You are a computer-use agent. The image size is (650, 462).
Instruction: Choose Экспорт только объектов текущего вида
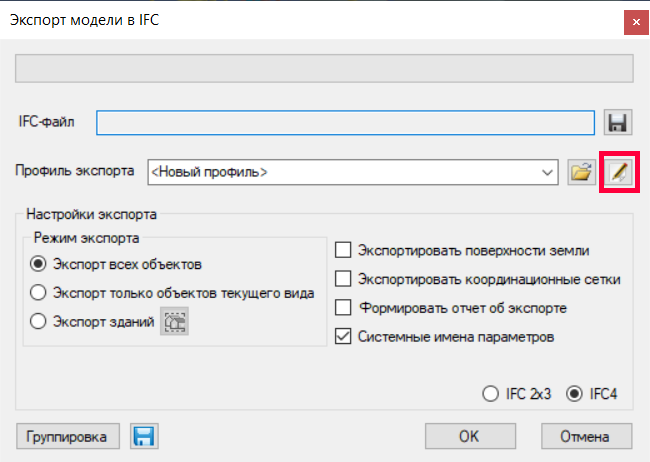pyautogui.click(x=39, y=293)
